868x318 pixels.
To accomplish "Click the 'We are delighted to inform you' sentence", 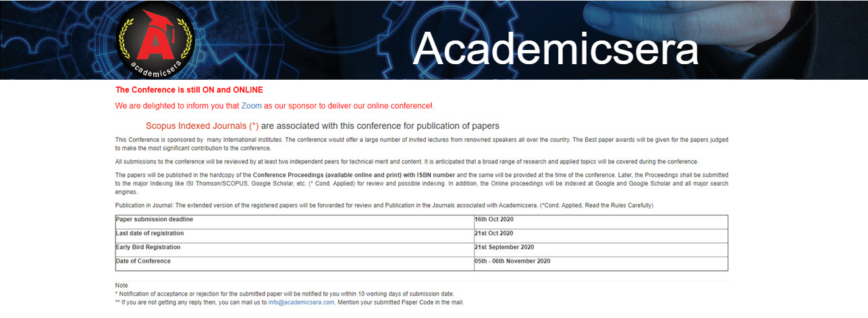I will [x=274, y=106].
